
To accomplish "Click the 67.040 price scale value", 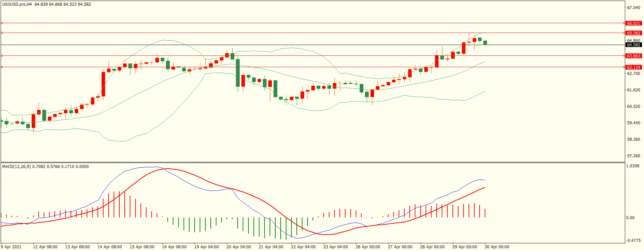I will coord(633,8).
